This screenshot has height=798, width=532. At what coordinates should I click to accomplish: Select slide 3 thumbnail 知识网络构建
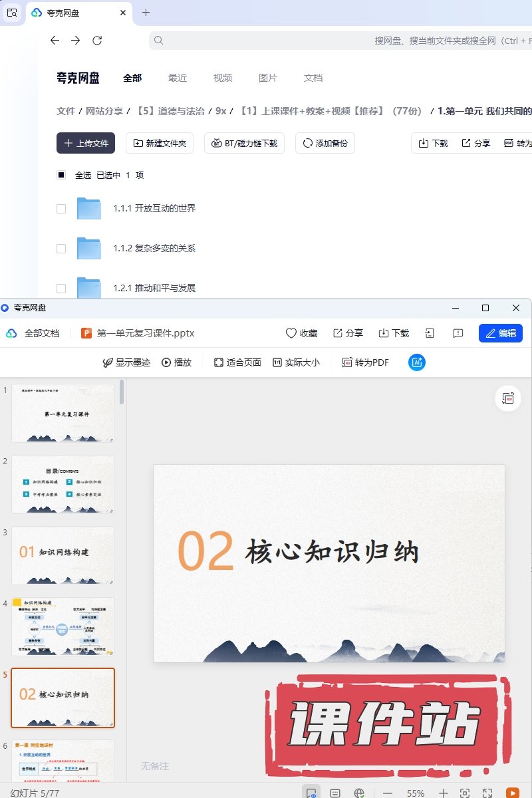(x=63, y=555)
